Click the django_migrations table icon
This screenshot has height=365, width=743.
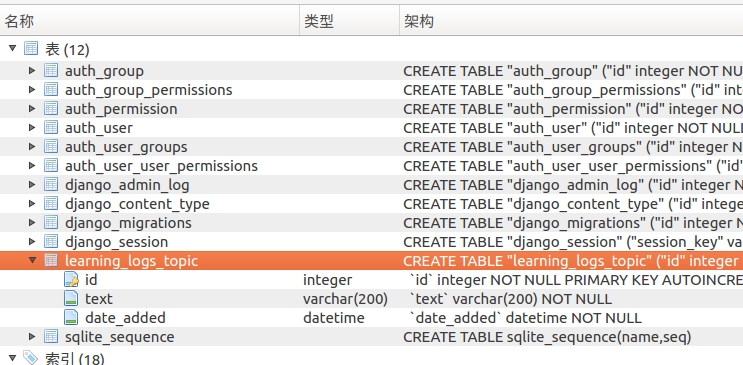click(x=51, y=222)
